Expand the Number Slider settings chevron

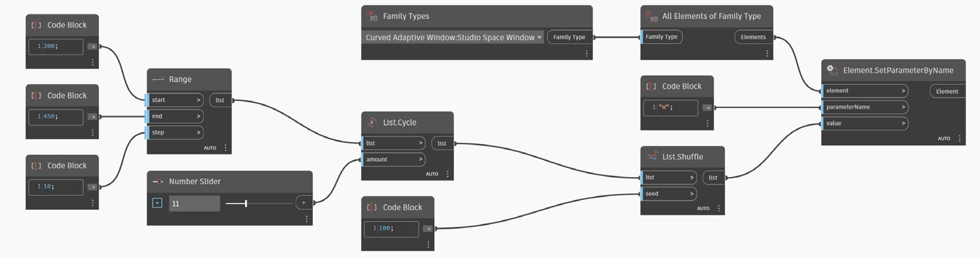point(157,203)
